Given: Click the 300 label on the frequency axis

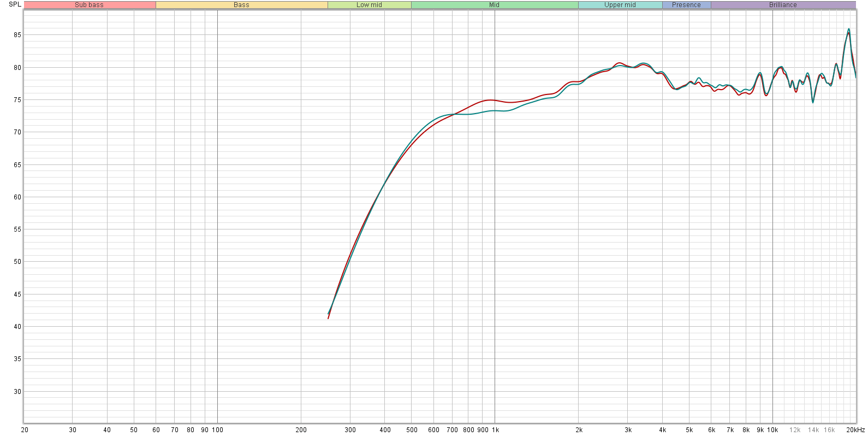Looking at the screenshot, I should [x=350, y=430].
